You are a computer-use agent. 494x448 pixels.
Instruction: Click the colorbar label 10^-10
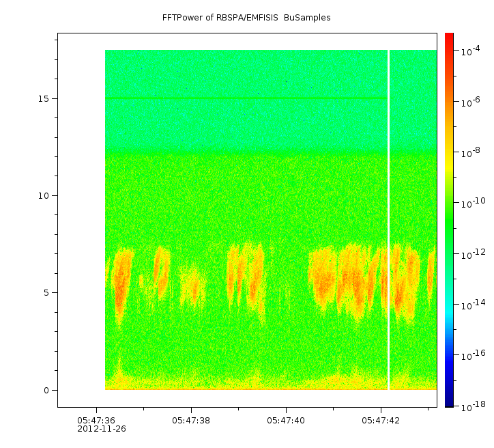click(x=474, y=203)
